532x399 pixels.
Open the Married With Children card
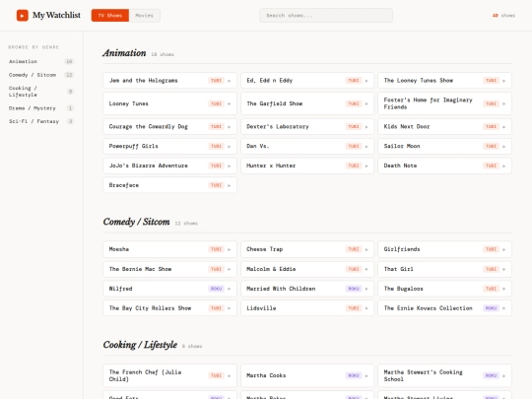point(307,289)
